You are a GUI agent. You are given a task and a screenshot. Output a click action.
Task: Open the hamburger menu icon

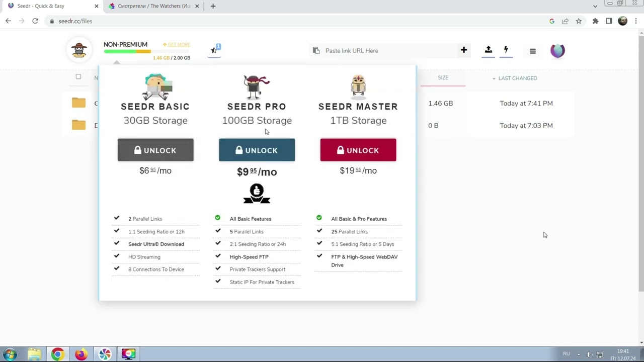(533, 51)
